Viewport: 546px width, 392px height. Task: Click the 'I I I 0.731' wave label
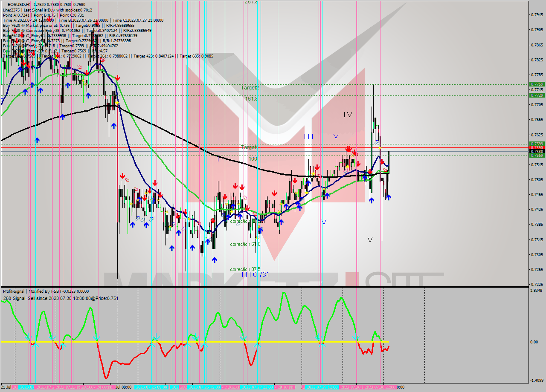[255, 275]
